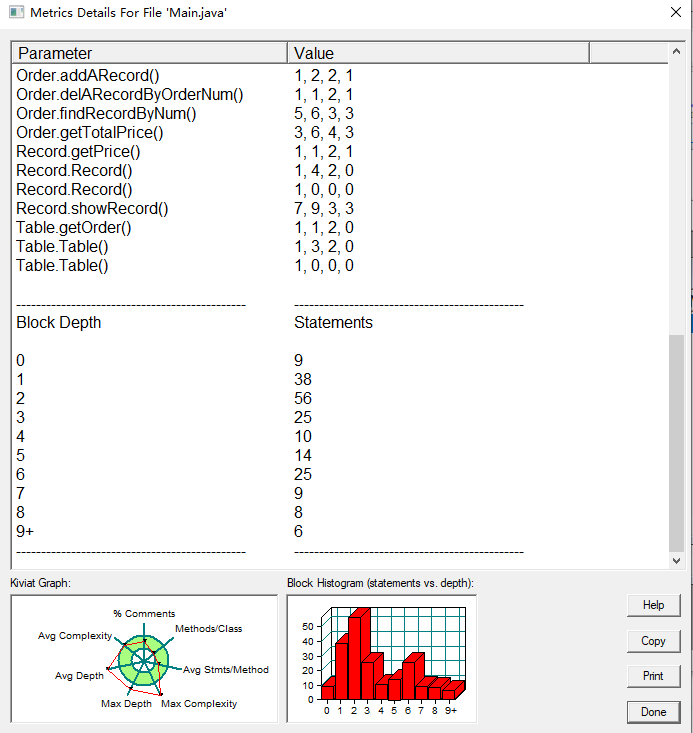Click the window title bar icon
The width and height of the screenshot is (693, 733).
pos(16,12)
